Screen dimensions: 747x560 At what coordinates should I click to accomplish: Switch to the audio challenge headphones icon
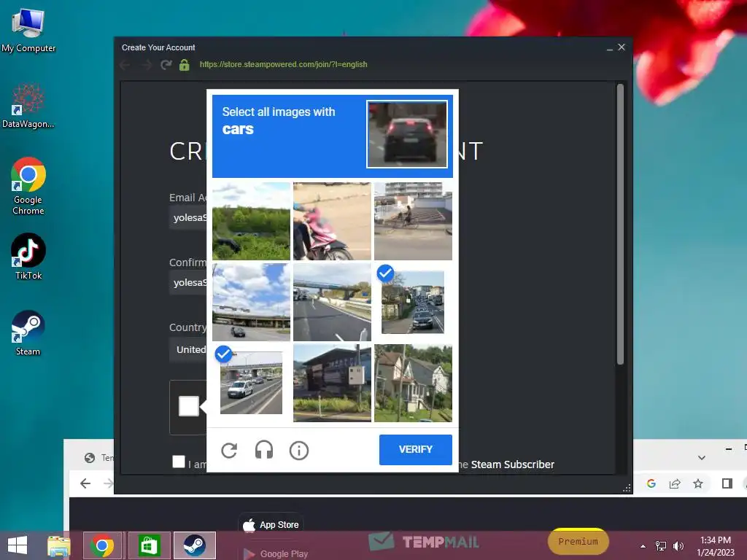click(264, 450)
